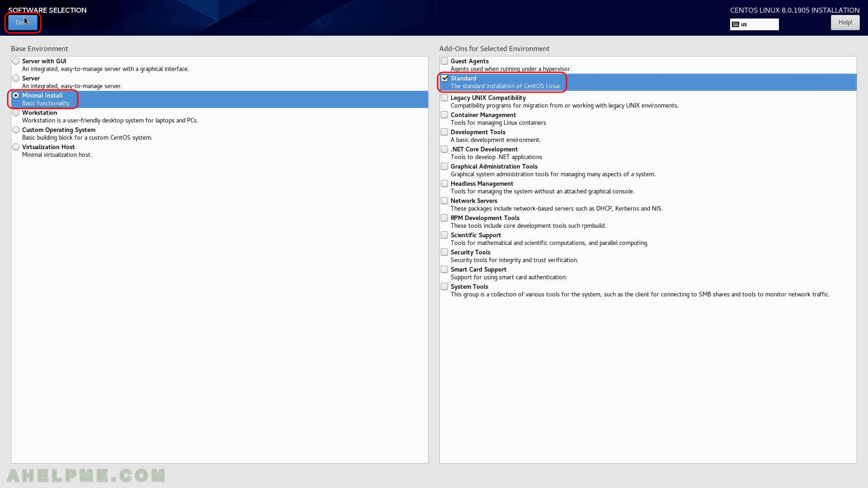The width and height of the screenshot is (868, 488).
Task: Click 'A basic development environment.' text
Action: pyautogui.click(x=495, y=140)
